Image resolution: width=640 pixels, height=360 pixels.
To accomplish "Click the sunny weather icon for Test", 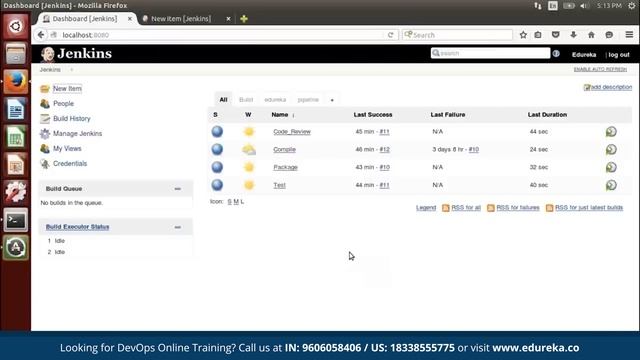I will pos(249,185).
